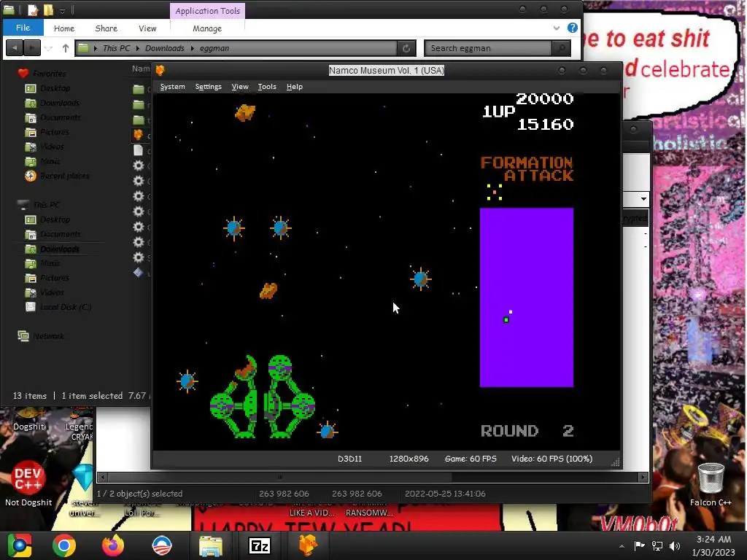This screenshot has height=560, width=747.
Task: Click the Name column header
Action: [141, 69]
